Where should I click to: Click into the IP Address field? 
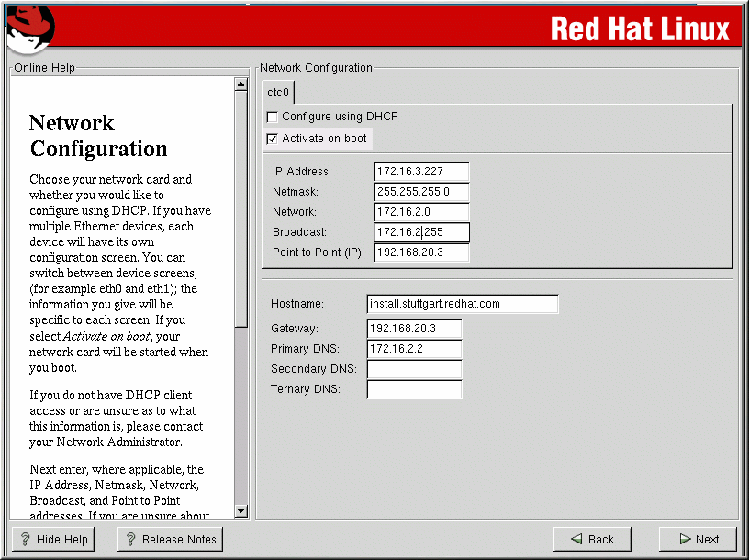[421, 172]
